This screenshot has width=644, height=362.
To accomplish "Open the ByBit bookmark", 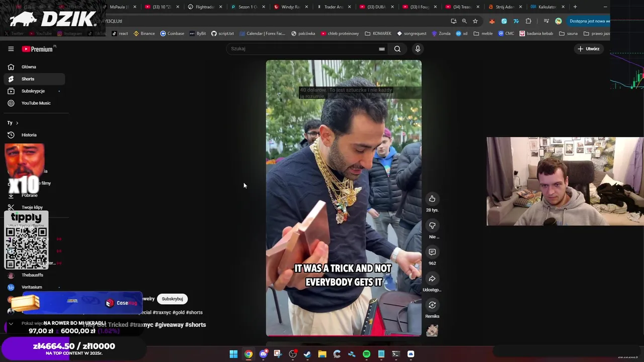I will 198,34.
